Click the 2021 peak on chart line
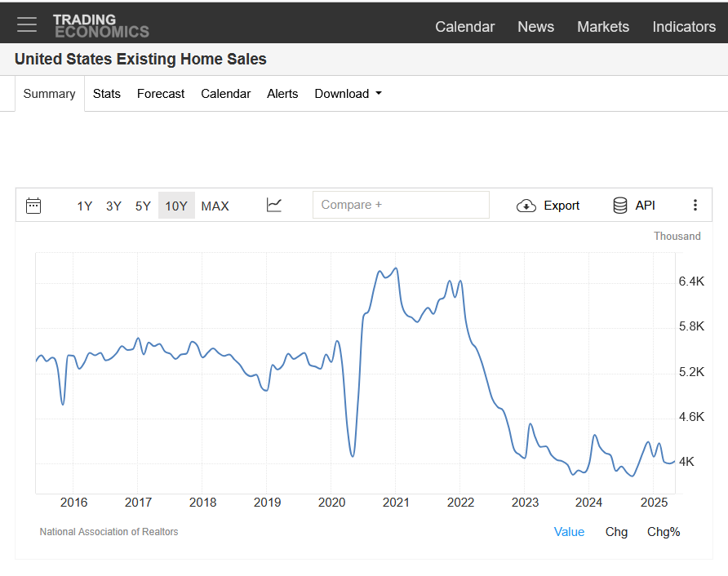 (396, 268)
